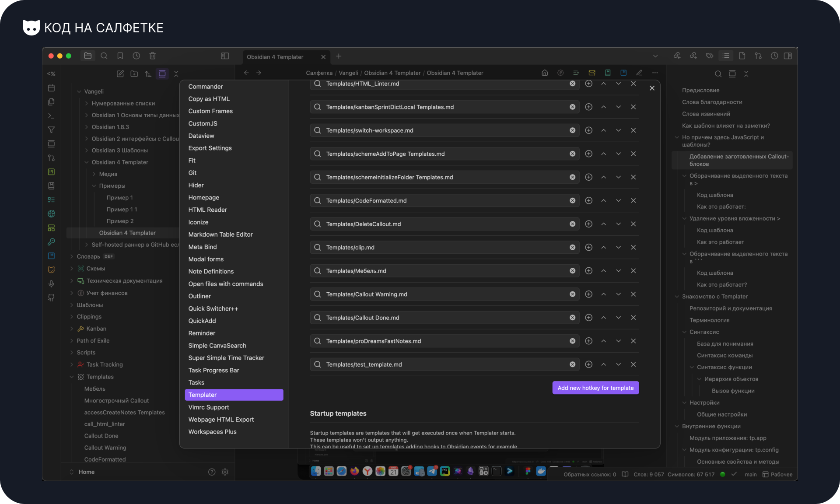840x504 pixels.
Task: Open more options ellipsis in note header
Action: (x=655, y=73)
